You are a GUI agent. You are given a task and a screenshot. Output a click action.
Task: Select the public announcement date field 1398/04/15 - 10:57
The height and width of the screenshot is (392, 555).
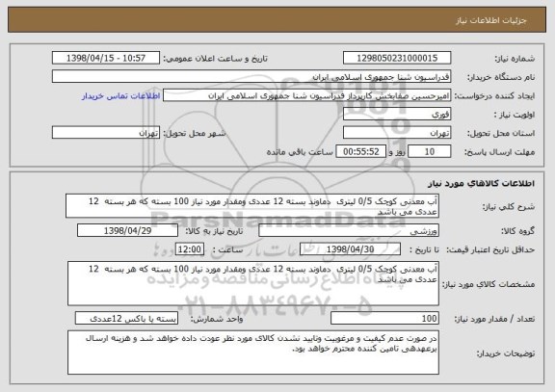(x=106, y=58)
